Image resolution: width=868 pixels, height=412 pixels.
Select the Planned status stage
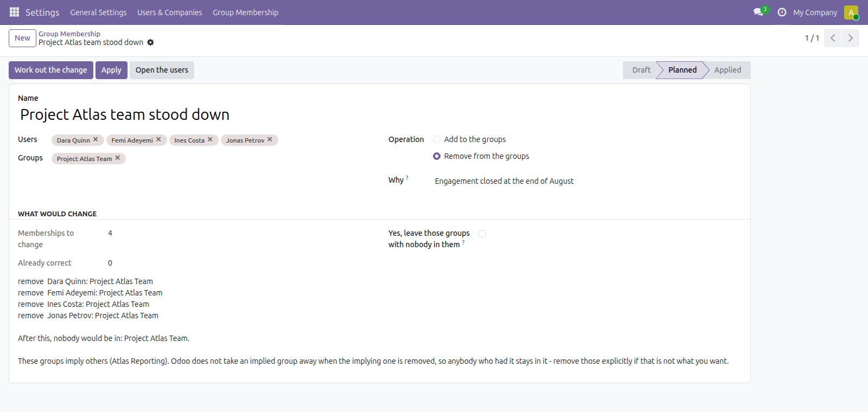click(x=682, y=70)
